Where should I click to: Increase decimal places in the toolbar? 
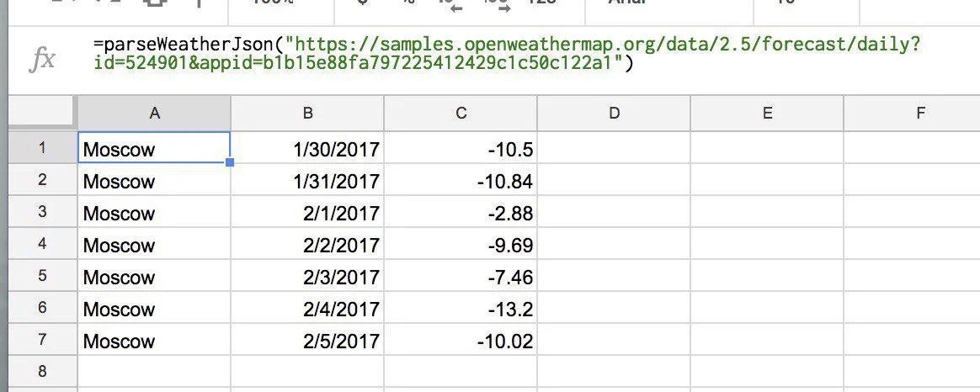(x=497, y=4)
